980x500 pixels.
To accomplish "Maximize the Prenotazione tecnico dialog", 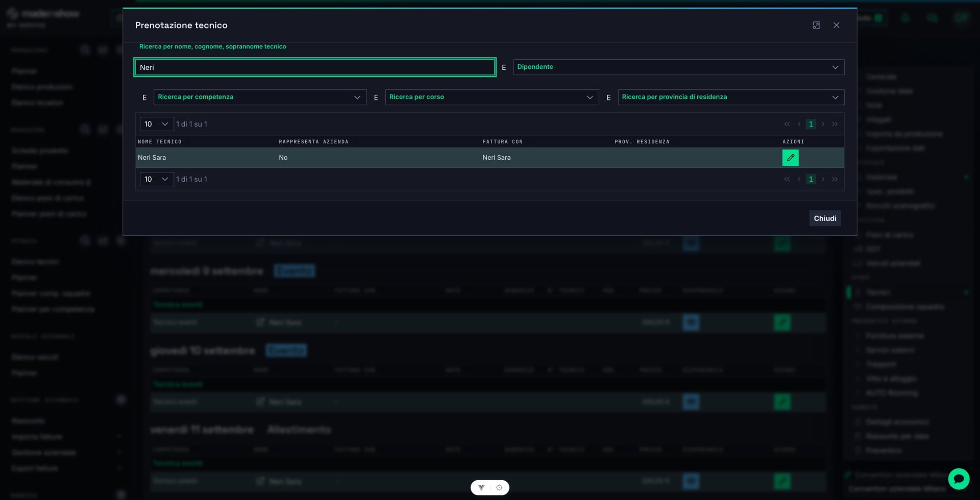I will 816,25.
